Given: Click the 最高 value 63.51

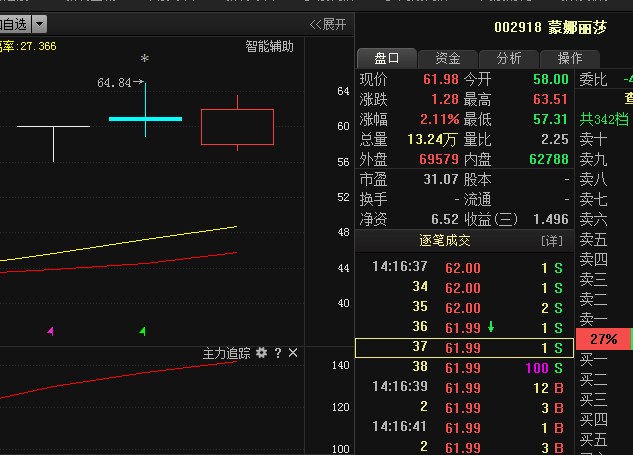Looking at the screenshot, I should pos(551,99).
